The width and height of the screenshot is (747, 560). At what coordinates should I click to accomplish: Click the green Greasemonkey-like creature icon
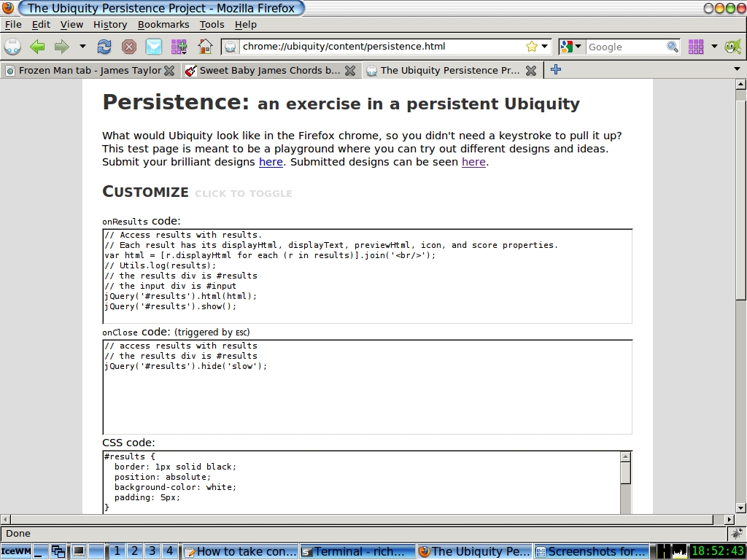pyautogui.click(x=732, y=47)
